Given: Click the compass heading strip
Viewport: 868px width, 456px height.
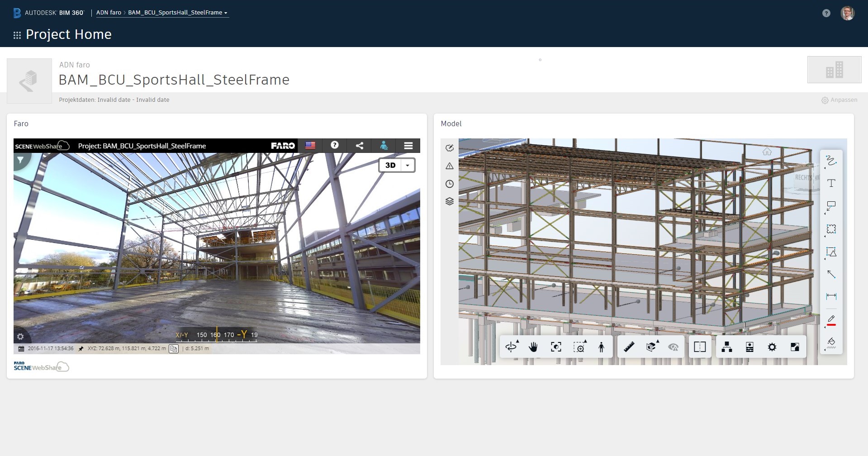Looking at the screenshot, I should 216,335.
